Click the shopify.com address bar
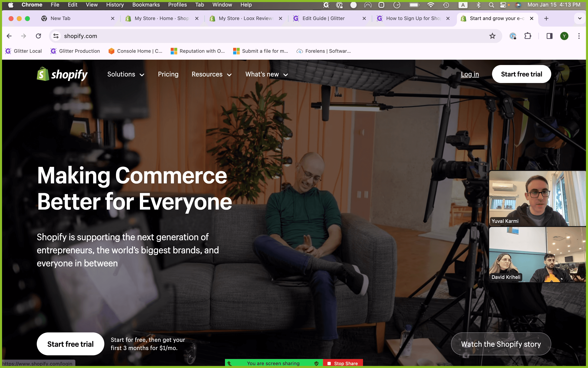The width and height of the screenshot is (588, 368). pyautogui.click(x=276, y=36)
